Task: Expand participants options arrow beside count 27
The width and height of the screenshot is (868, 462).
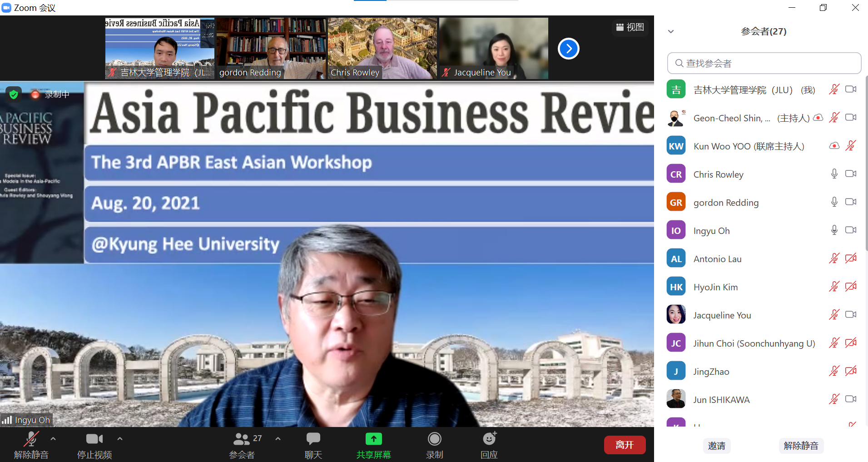Action: pos(278,439)
